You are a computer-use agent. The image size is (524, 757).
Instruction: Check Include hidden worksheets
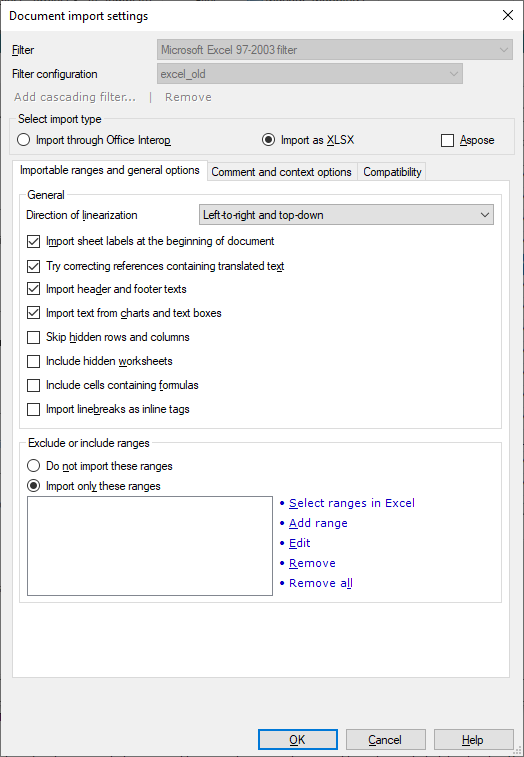(99, 361)
